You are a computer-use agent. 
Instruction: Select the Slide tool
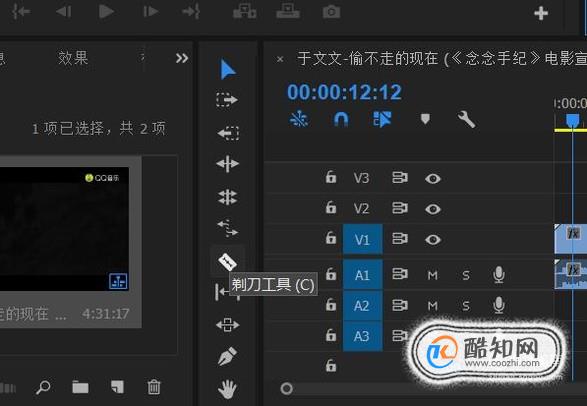(x=227, y=324)
